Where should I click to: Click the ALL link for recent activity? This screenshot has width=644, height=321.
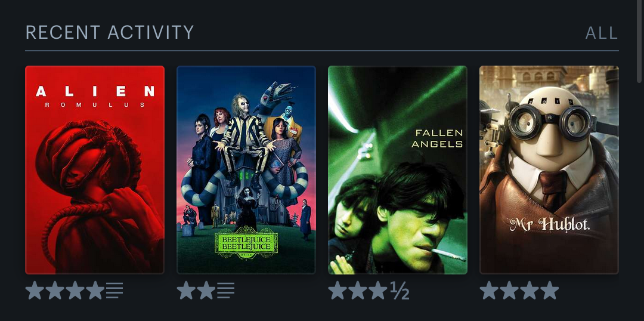coord(602,33)
